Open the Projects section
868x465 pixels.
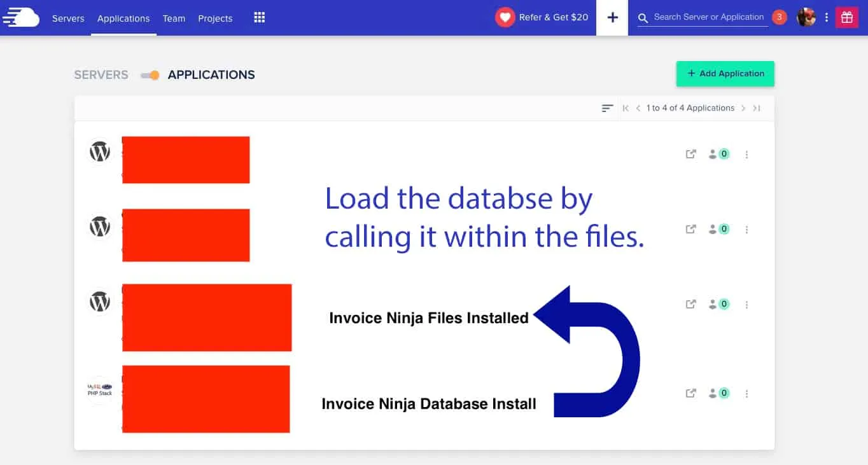pyautogui.click(x=215, y=18)
